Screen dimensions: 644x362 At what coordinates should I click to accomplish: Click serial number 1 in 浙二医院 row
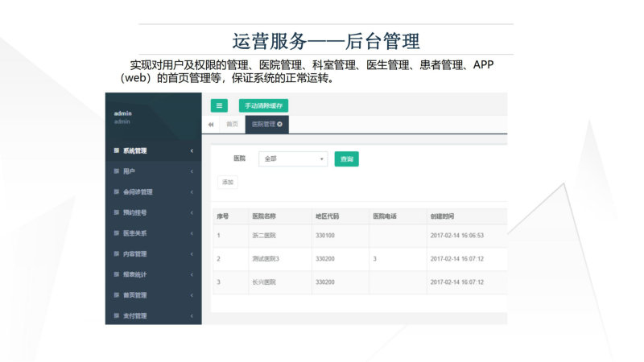(x=218, y=236)
